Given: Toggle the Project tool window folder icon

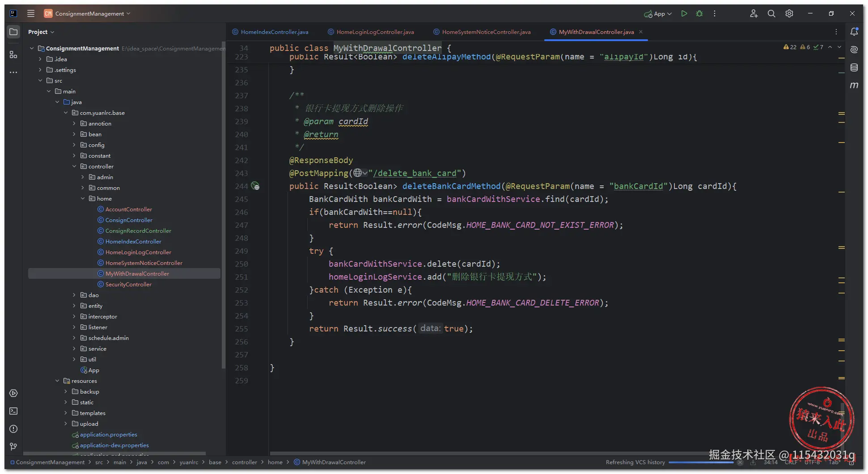Looking at the screenshot, I should (13, 32).
